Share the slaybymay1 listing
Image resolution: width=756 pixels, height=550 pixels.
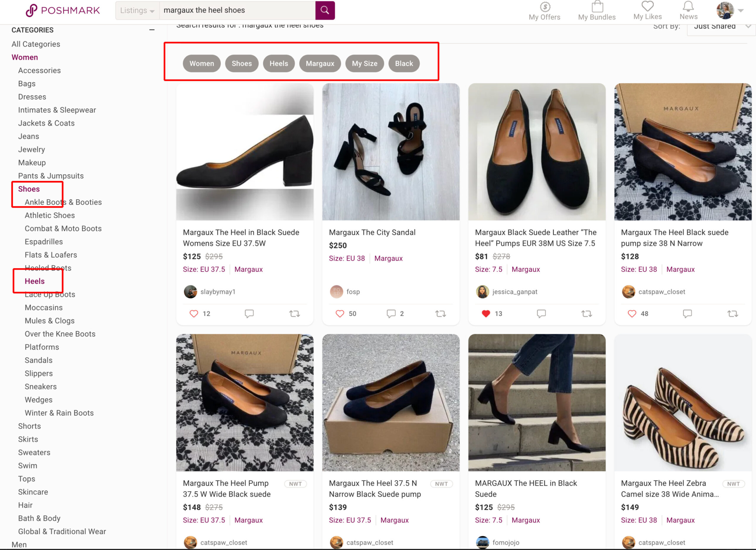(294, 314)
